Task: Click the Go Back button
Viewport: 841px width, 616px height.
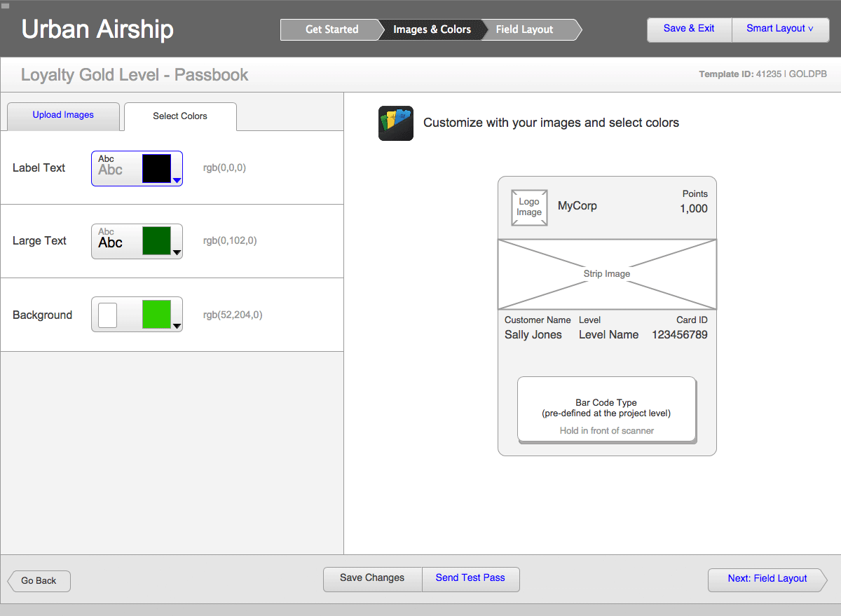Action: coord(39,581)
